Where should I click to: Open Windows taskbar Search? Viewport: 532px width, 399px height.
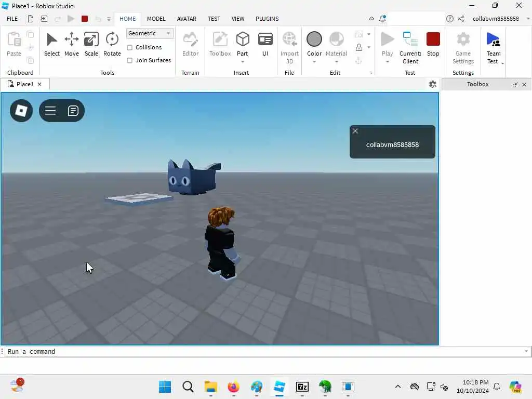pyautogui.click(x=188, y=387)
